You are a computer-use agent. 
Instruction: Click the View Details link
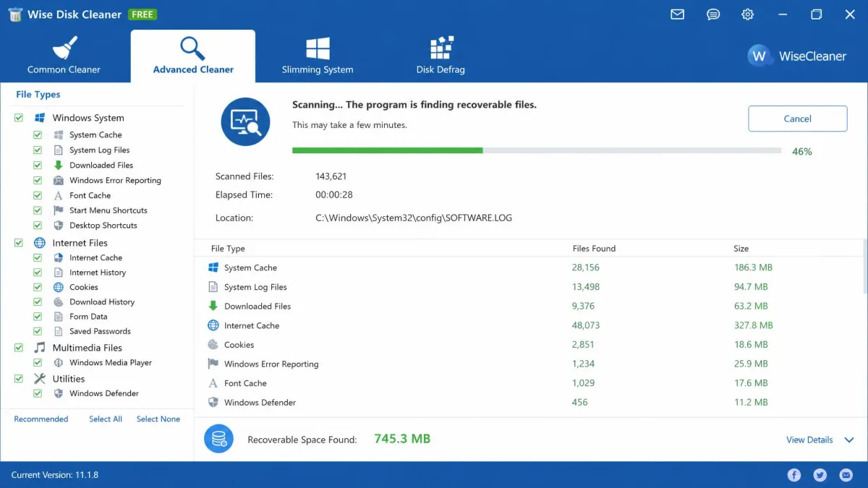pyautogui.click(x=809, y=440)
